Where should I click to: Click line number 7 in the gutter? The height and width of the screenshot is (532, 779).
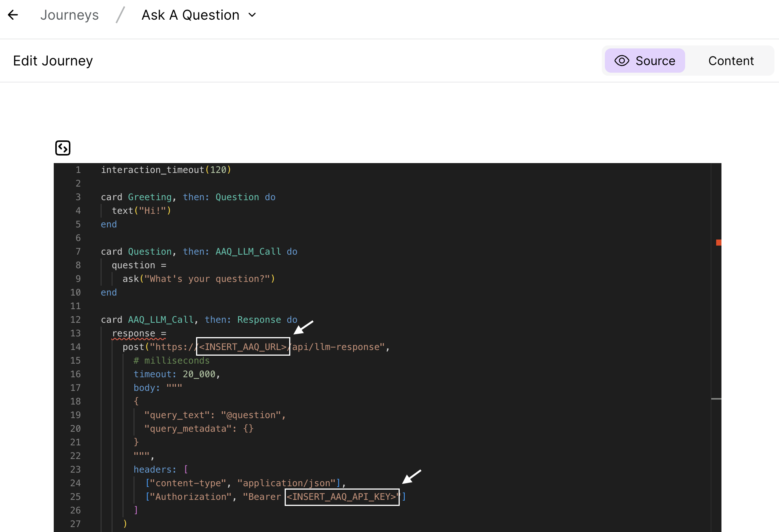tap(78, 252)
